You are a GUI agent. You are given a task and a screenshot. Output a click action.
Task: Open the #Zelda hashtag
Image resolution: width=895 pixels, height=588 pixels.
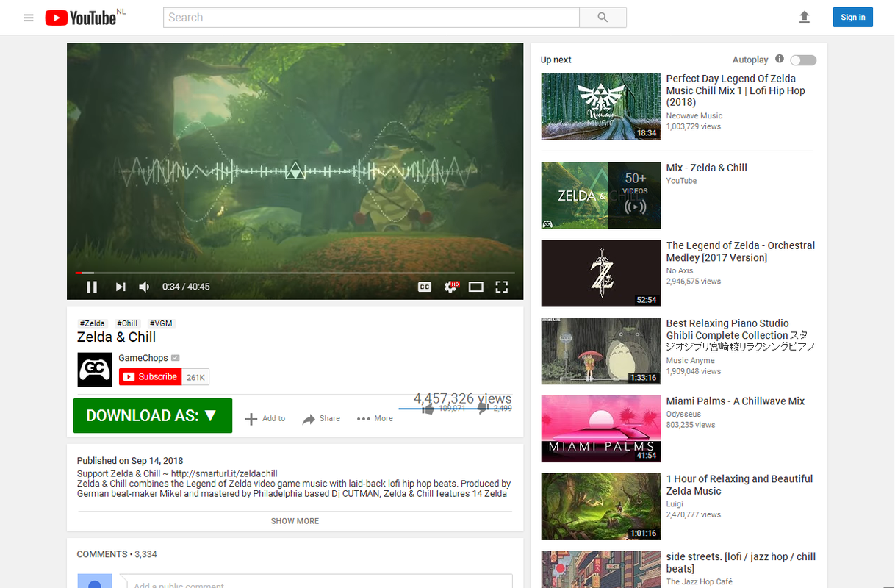[x=93, y=323]
